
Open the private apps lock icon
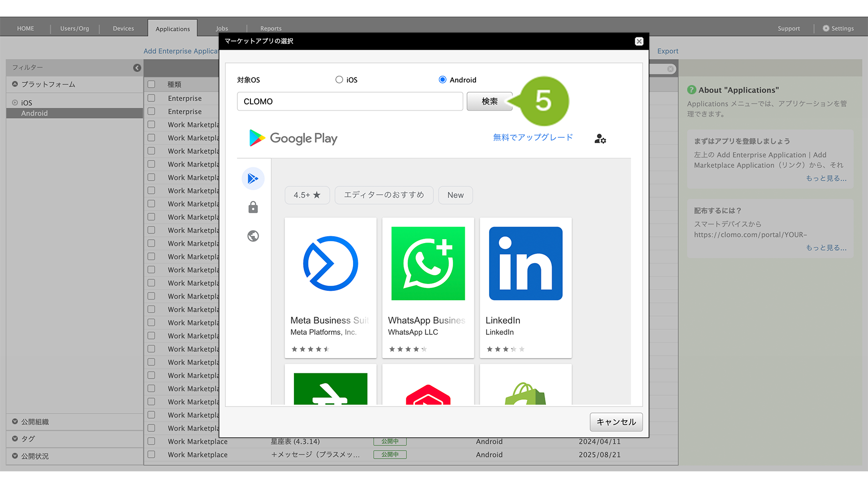tap(253, 207)
